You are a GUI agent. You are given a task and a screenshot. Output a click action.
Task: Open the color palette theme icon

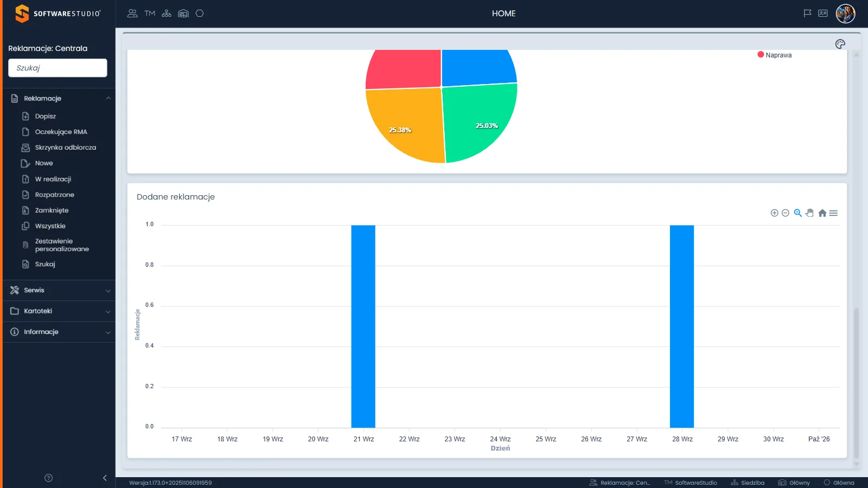coord(840,44)
